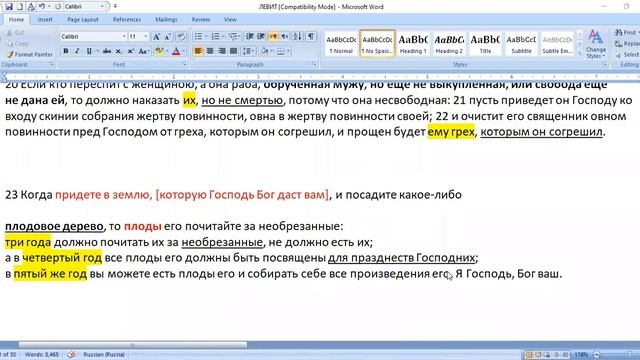Image resolution: width=640 pixels, height=360 pixels.
Task: Align the text to the left
Action: coord(198,51)
